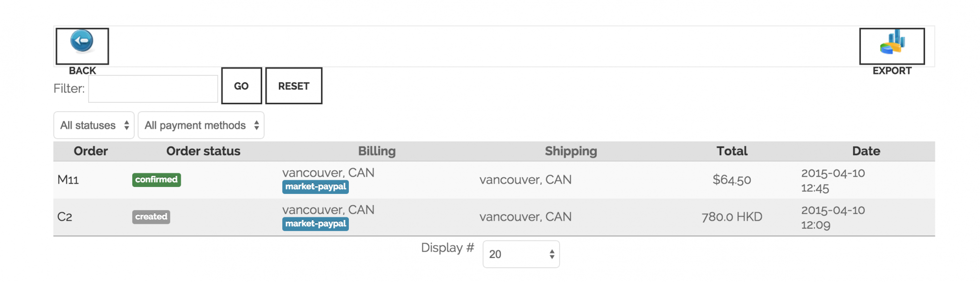
Task: Click the GO button
Action: (242, 86)
